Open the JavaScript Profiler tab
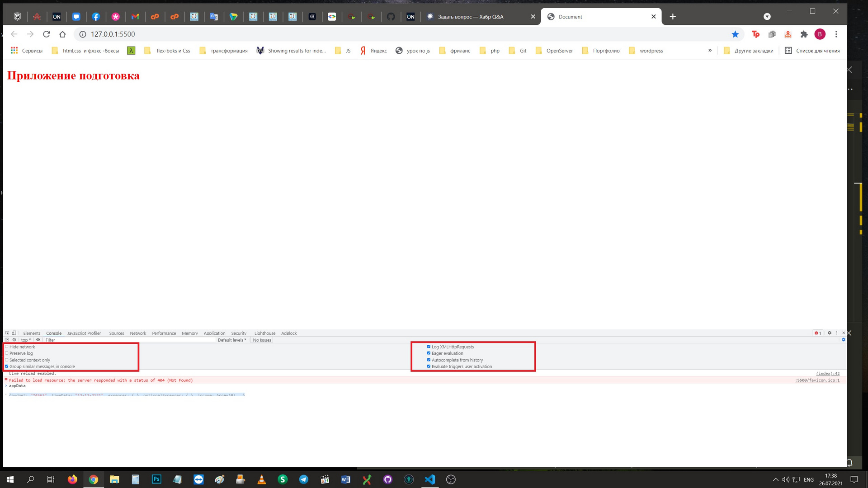 [84, 333]
